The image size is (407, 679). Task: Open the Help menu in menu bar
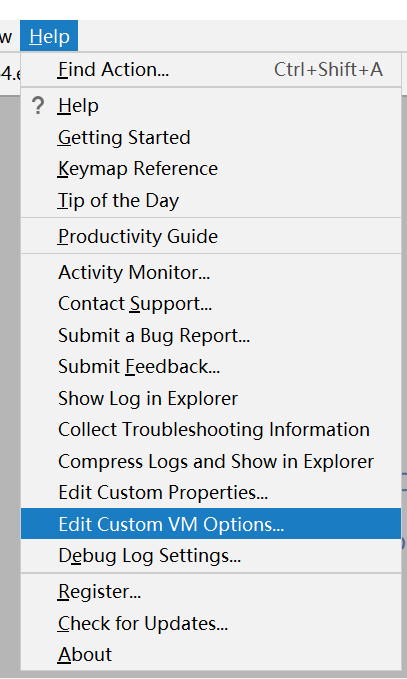49,36
